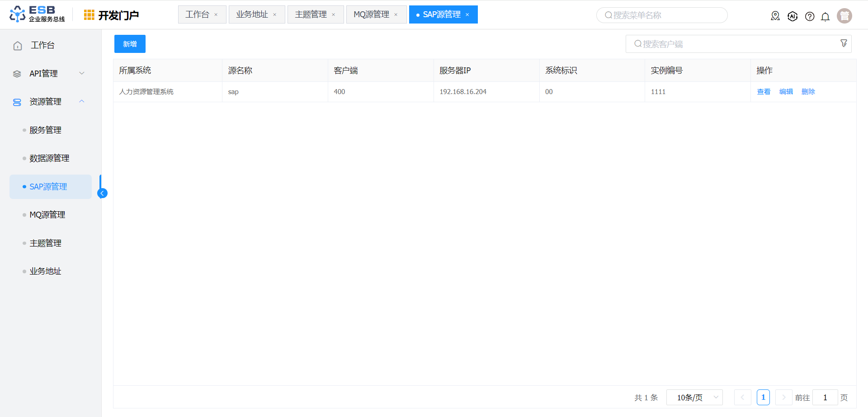Click 删除 link for the sap row
This screenshot has height=417, width=868.
pos(808,92)
